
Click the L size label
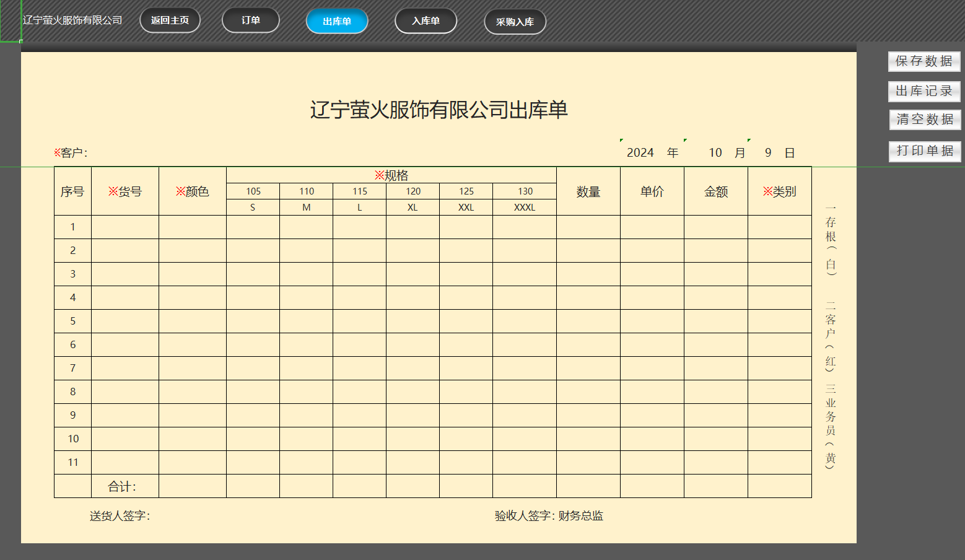coord(359,208)
